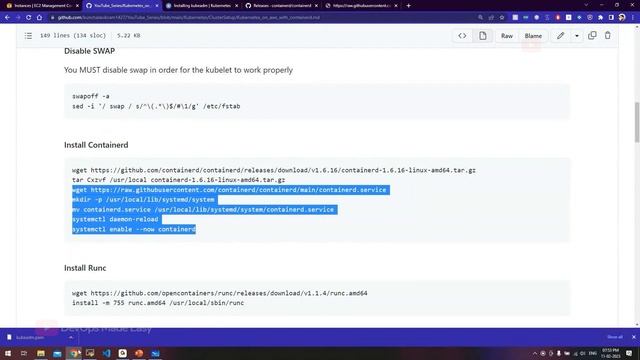Open the Blame view

533,36
